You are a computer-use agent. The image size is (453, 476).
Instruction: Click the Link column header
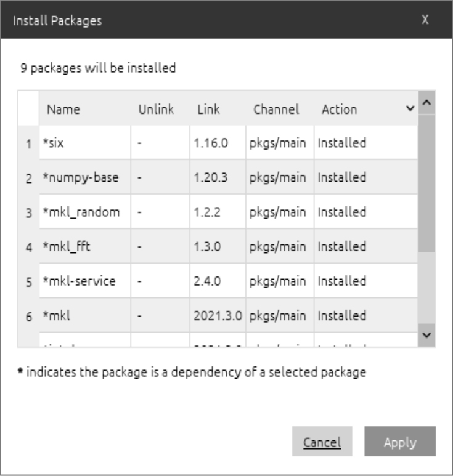[x=208, y=110]
